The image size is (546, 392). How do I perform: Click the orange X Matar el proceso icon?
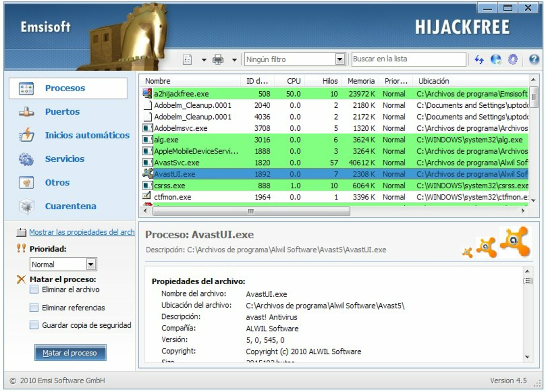(21, 279)
